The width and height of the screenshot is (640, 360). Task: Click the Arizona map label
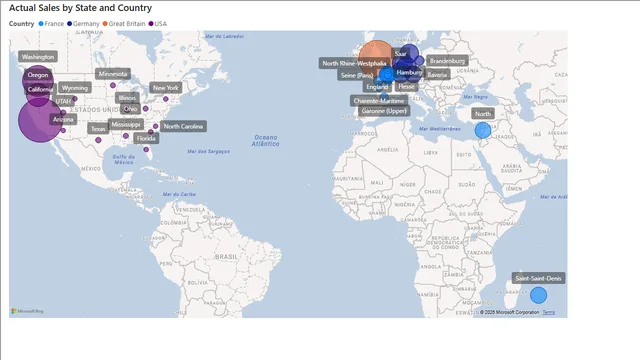(63, 120)
